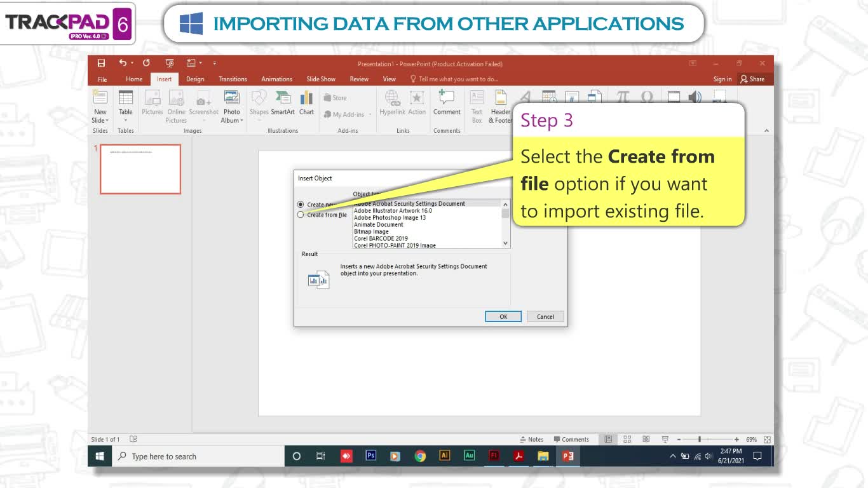Switch to the View tab
Image resolution: width=868 pixels, height=488 pixels.
coord(390,79)
